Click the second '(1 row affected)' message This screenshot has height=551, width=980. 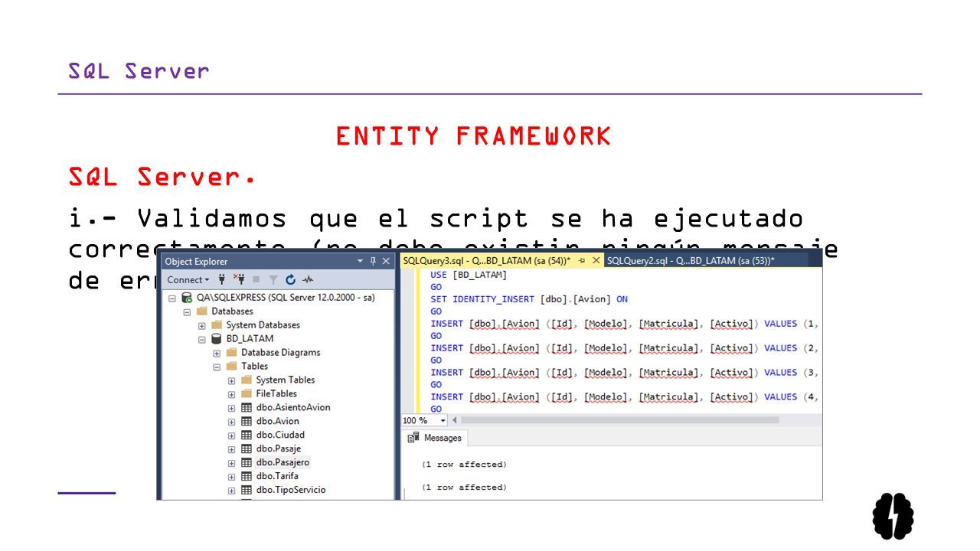tap(464, 487)
